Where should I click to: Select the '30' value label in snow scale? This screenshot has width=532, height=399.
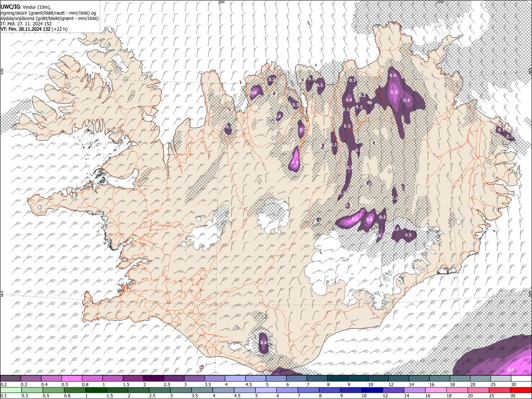(x=514, y=384)
